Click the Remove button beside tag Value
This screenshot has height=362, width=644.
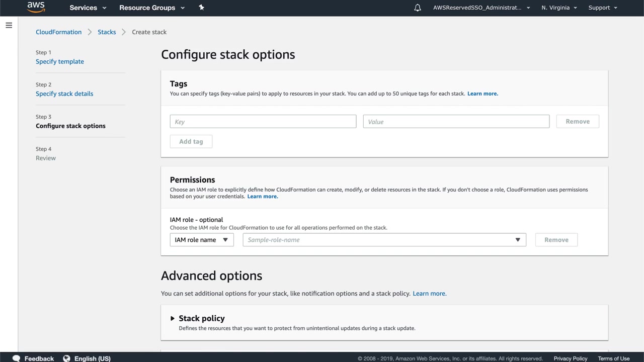tap(577, 122)
